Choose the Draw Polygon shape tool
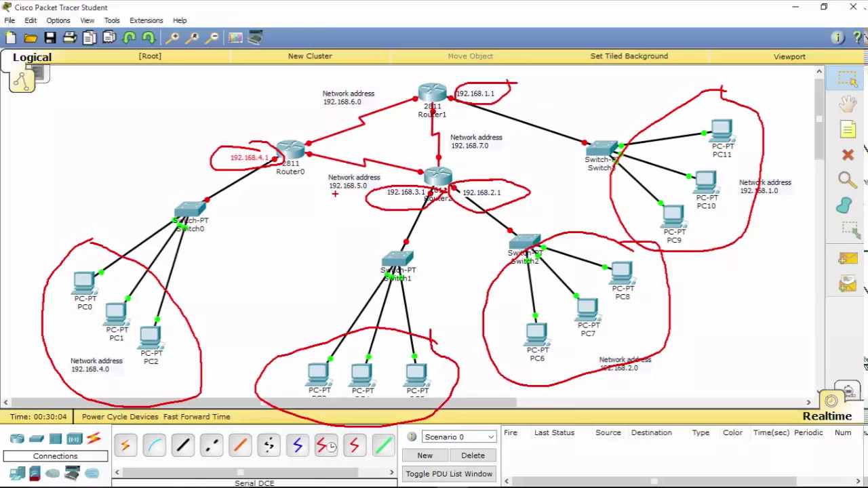 click(x=846, y=205)
